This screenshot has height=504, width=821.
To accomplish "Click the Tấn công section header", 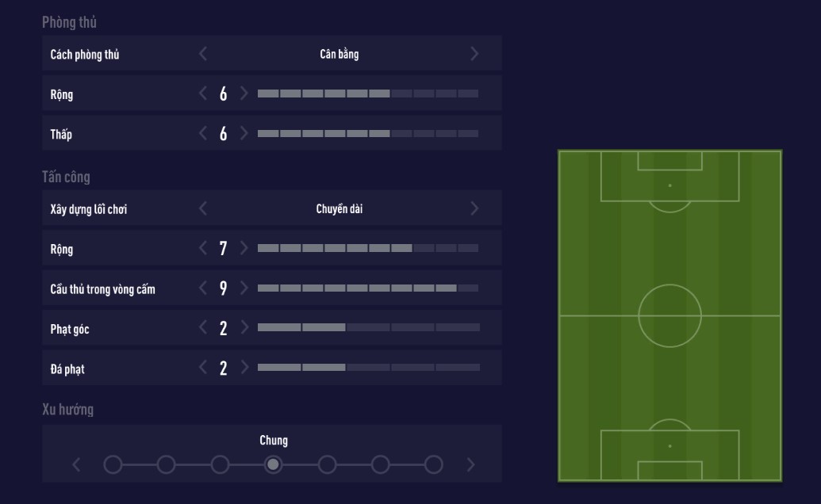I will click(x=65, y=177).
